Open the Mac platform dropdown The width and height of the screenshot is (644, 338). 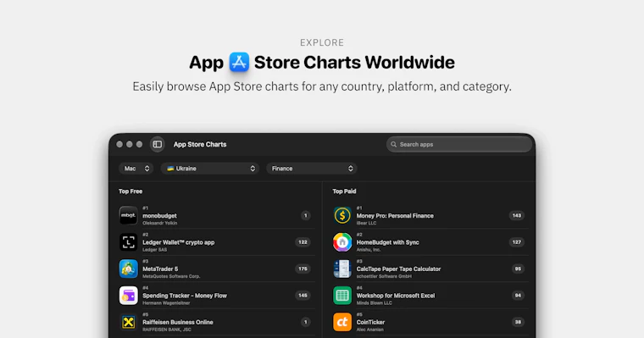coord(136,169)
